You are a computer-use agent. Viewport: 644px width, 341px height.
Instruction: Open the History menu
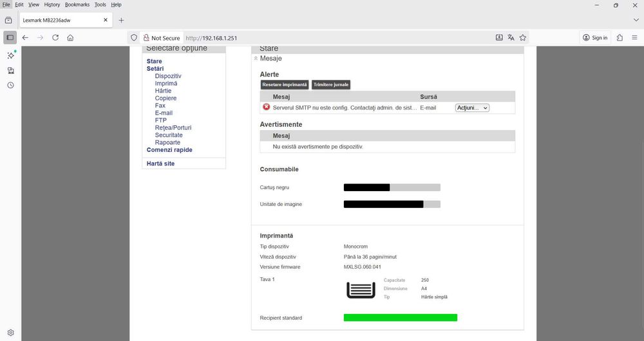click(52, 5)
